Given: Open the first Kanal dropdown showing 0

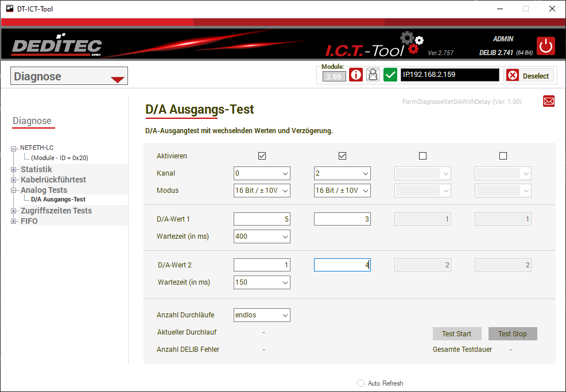Looking at the screenshot, I should (262, 173).
